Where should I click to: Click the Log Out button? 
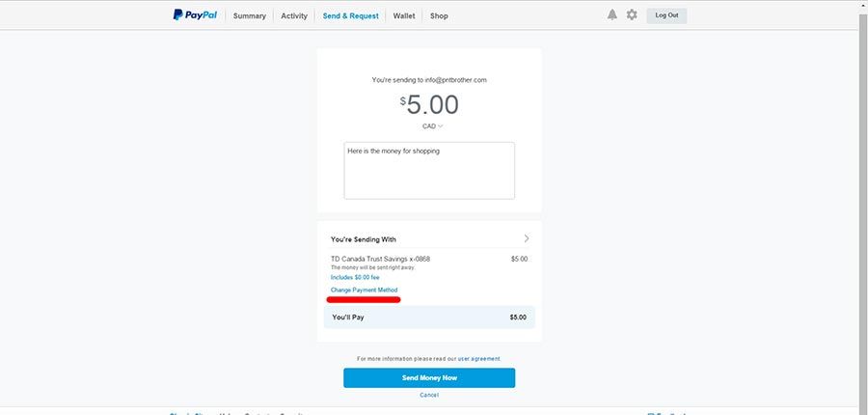(666, 15)
